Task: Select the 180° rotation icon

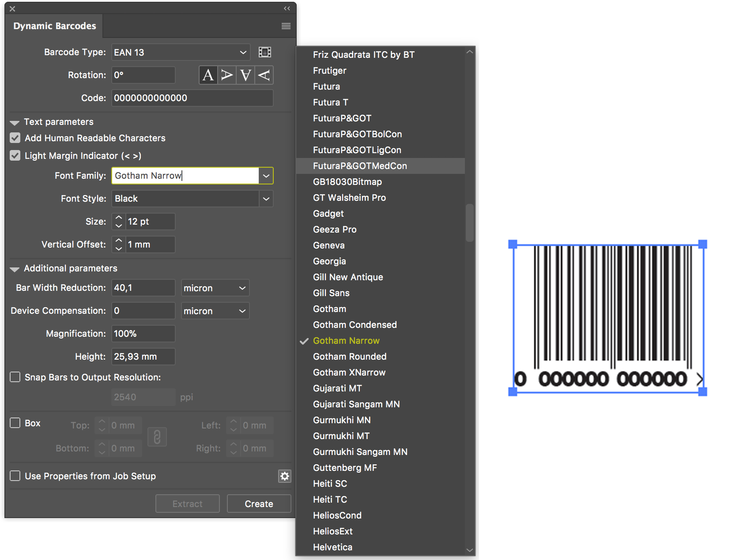Action: 245,75
